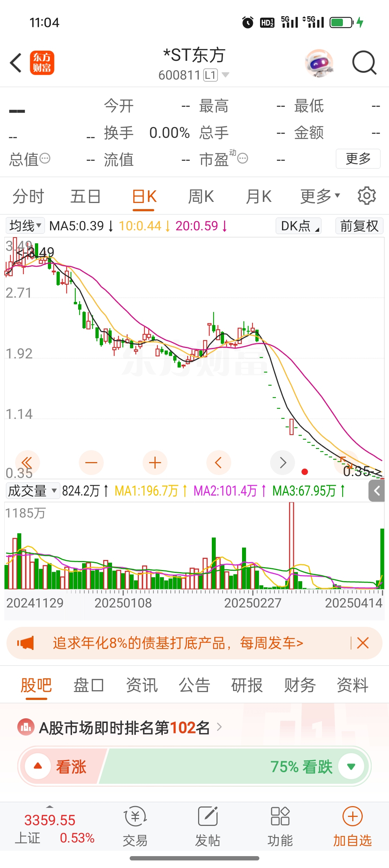Zoom in chart with plus button

(x=155, y=462)
